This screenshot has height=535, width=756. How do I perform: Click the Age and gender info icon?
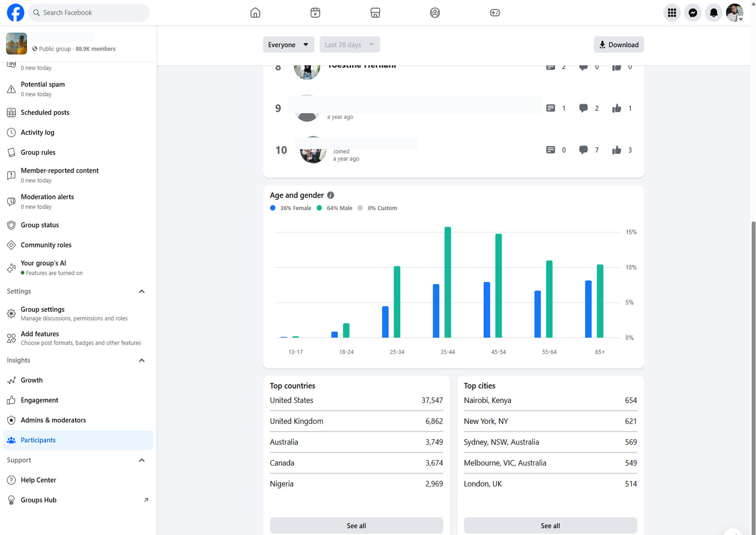point(331,195)
